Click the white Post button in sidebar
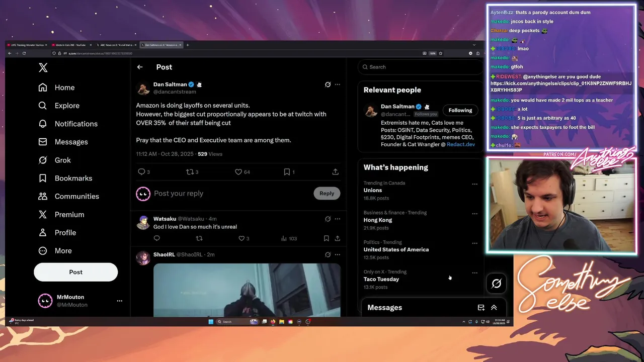Screen dimensions: 644x362 click(x=75, y=272)
